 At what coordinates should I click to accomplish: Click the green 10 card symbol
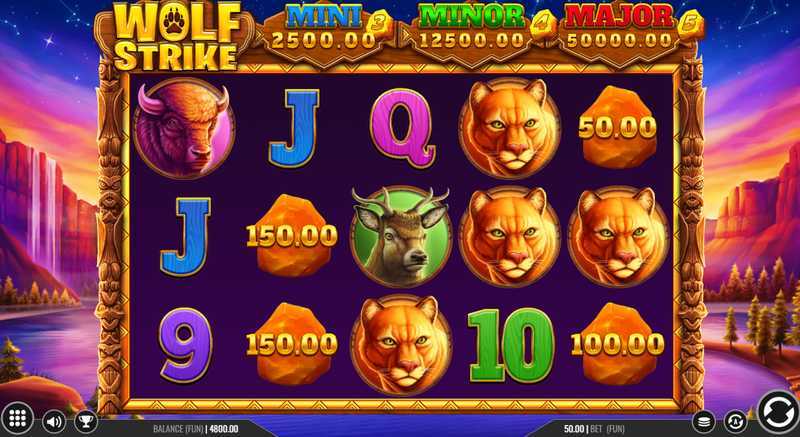point(510,345)
